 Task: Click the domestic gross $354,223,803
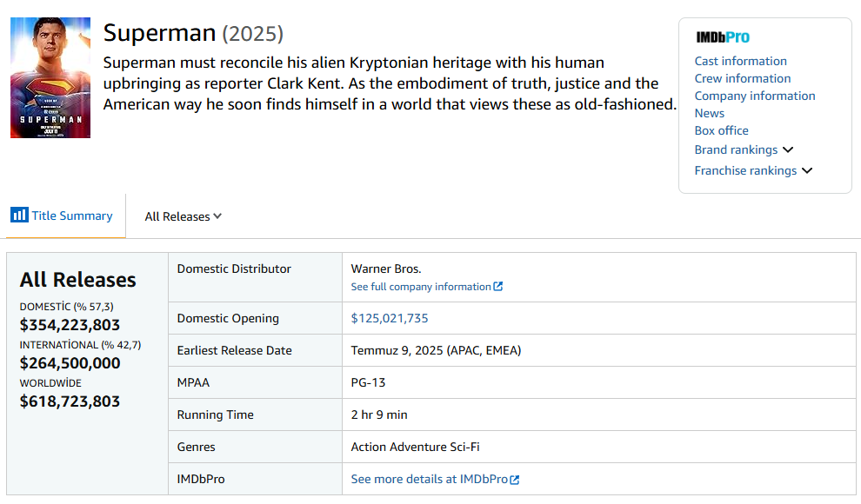pos(70,325)
